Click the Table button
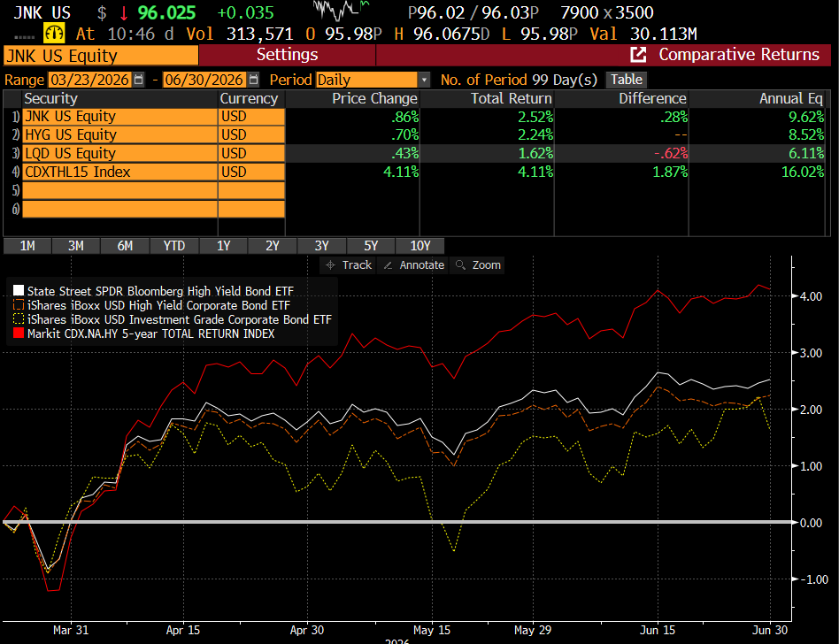This screenshot has width=839, height=644. click(626, 80)
